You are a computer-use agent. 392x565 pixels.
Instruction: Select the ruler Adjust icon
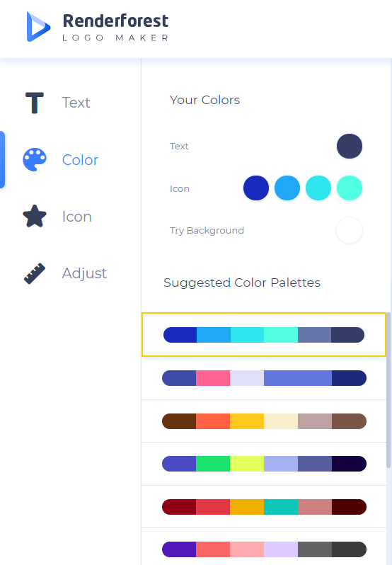pyautogui.click(x=35, y=273)
